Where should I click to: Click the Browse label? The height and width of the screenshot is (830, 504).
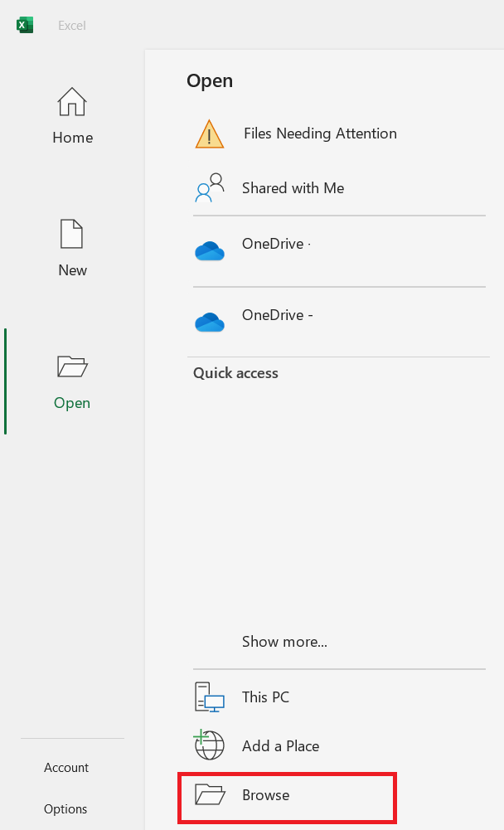click(266, 795)
